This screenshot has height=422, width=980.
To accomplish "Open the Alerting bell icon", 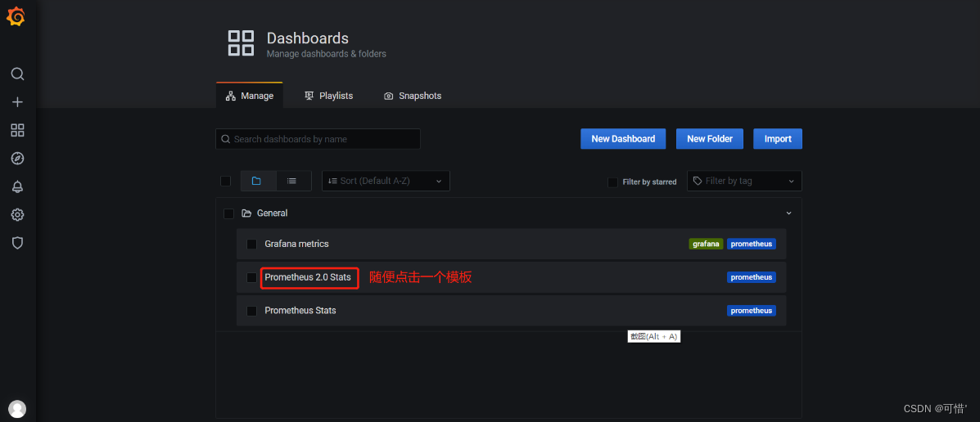I will click(x=17, y=186).
